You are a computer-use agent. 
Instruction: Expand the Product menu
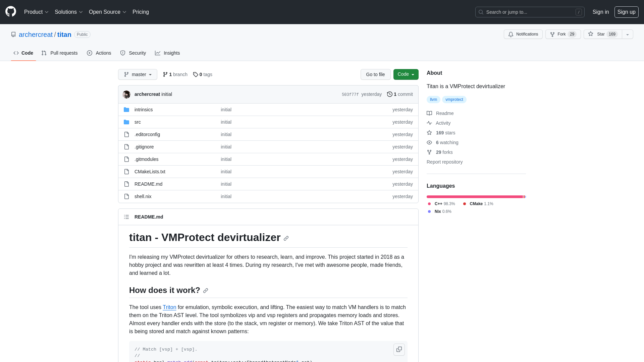click(x=36, y=12)
